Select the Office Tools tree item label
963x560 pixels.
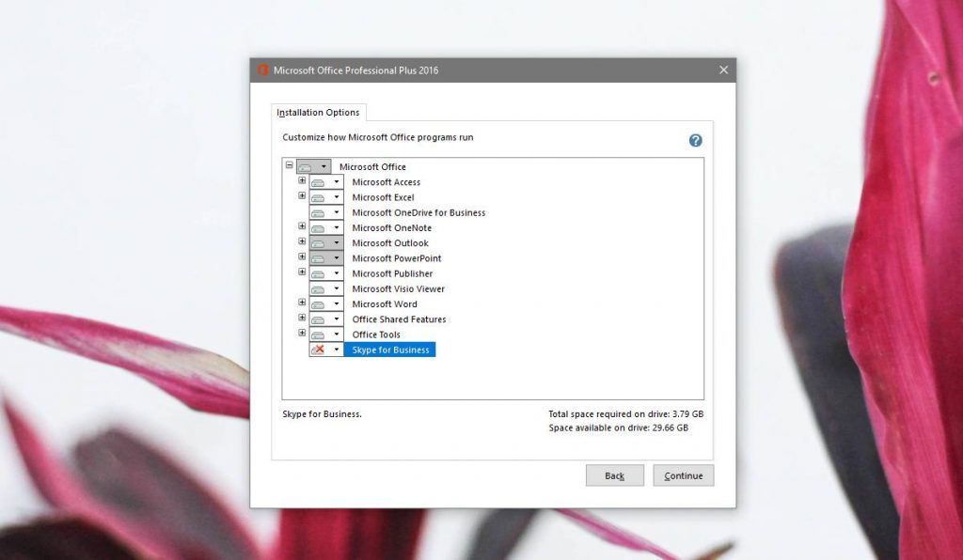click(376, 334)
